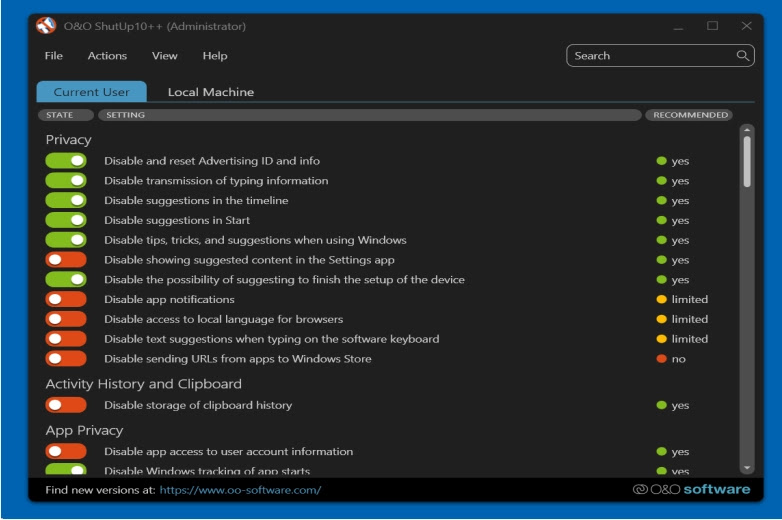Click the vertical scrollbar thumb
This screenshot has width=782, height=520.
pyautogui.click(x=747, y=162)
